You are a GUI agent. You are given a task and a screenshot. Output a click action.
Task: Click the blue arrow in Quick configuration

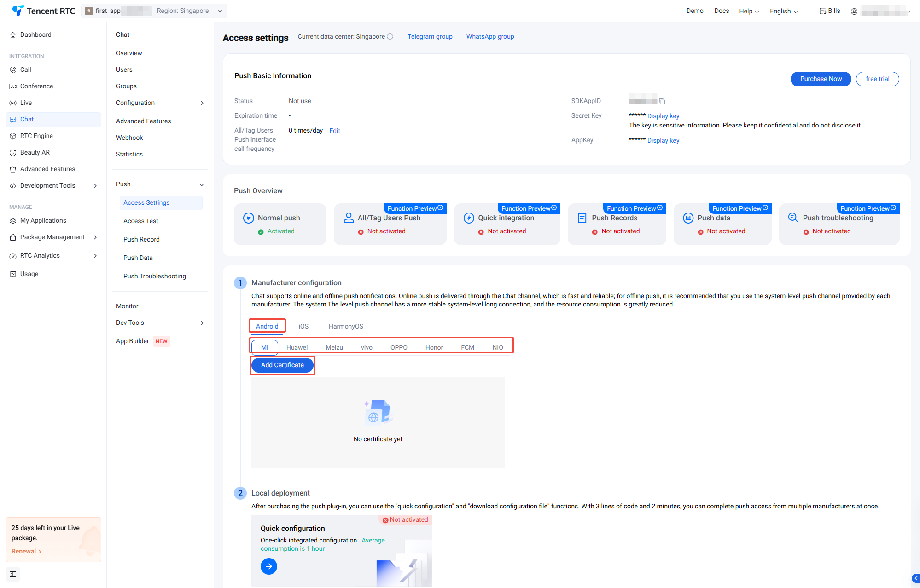point(269,566)
